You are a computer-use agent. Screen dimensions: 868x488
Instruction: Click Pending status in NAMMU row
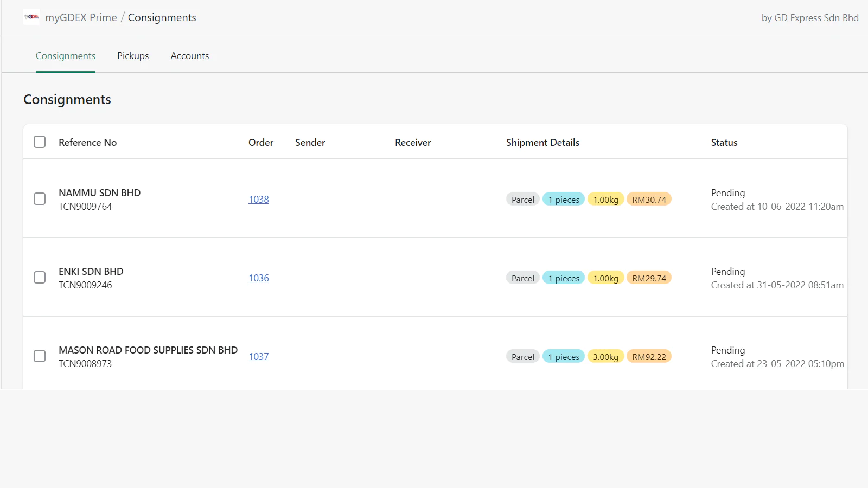point(728,193)
